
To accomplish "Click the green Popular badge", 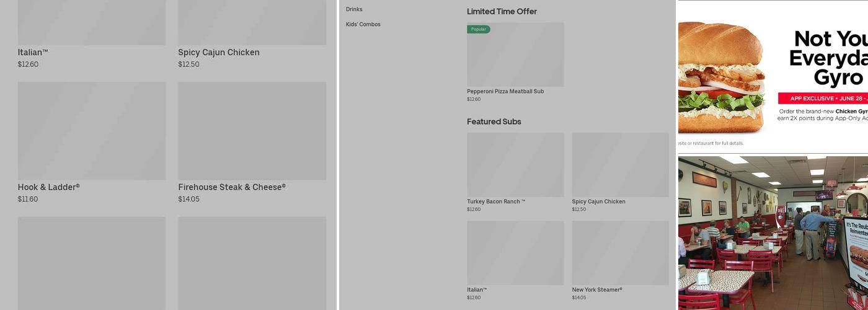I will [478, 29].
